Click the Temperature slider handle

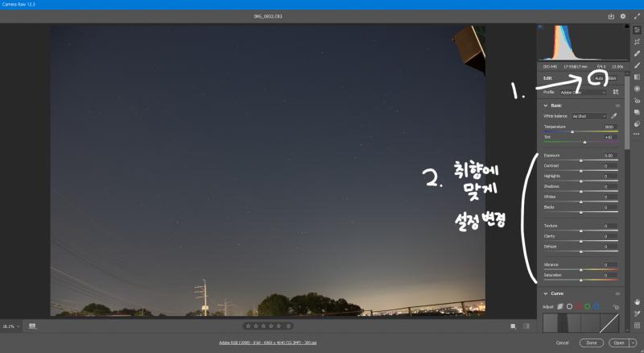572,131
